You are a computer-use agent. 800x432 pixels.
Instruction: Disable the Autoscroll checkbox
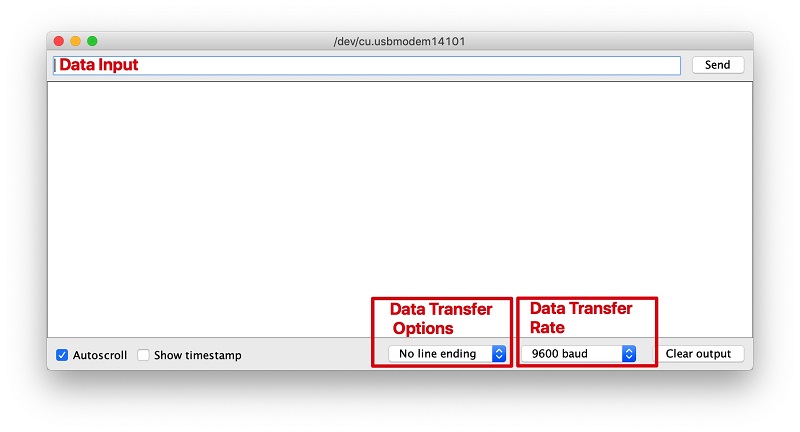pos(62,355)
